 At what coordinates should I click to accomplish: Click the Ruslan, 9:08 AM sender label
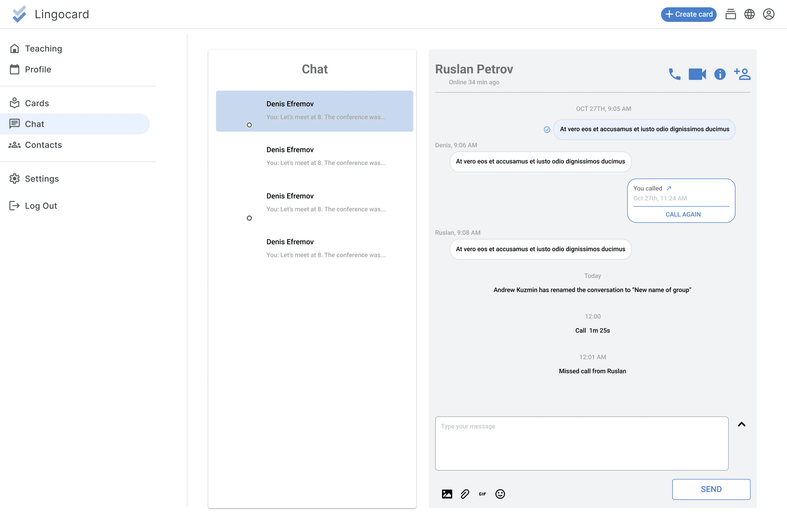point(457,233)
